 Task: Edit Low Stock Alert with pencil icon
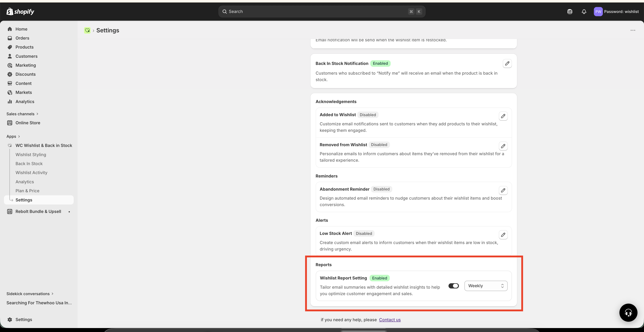[x=503, y=235]
